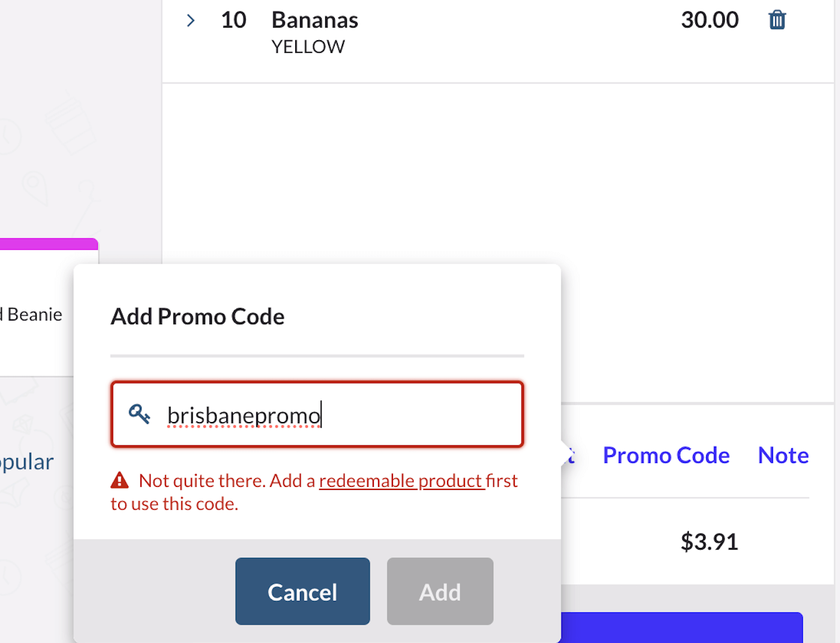The height and width of the screenshot is (643, 840).
Task: Click the $3.91 amount
Action: tap(709, 541)
